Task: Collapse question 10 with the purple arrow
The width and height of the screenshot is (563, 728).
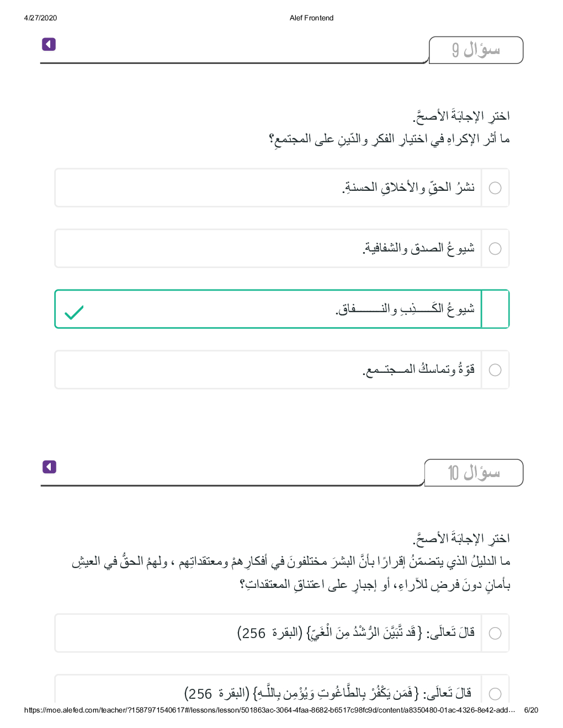Action: click(x=49, y=467)
